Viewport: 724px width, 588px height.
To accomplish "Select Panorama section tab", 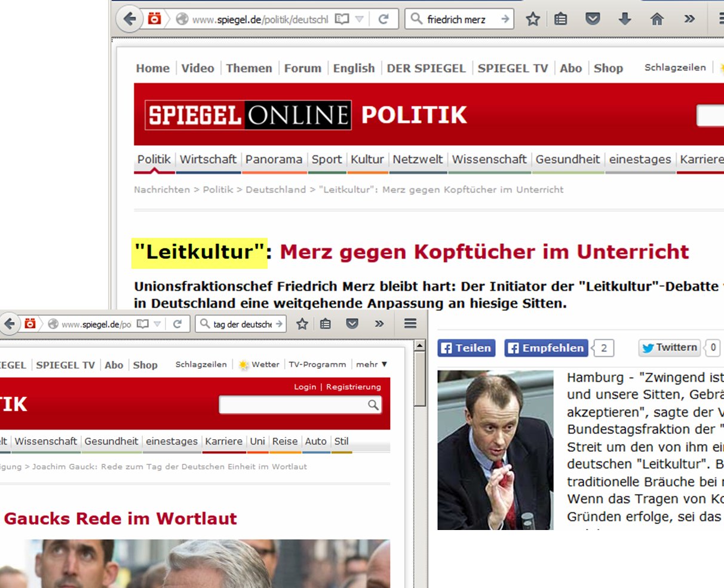I will [274, 160].
